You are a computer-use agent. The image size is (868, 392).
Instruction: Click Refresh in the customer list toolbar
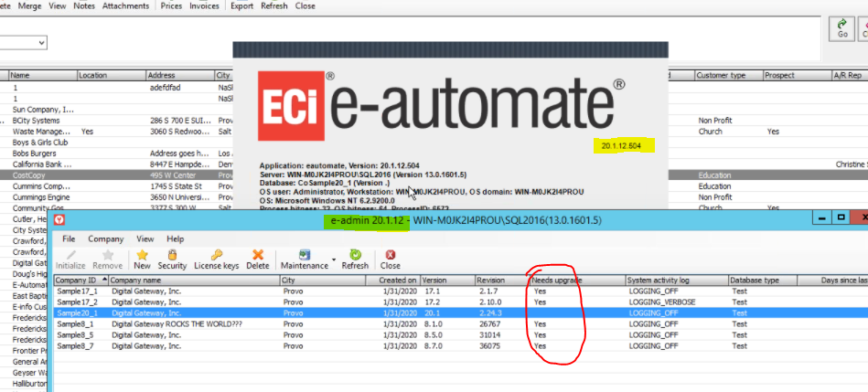tap(274, 6)
